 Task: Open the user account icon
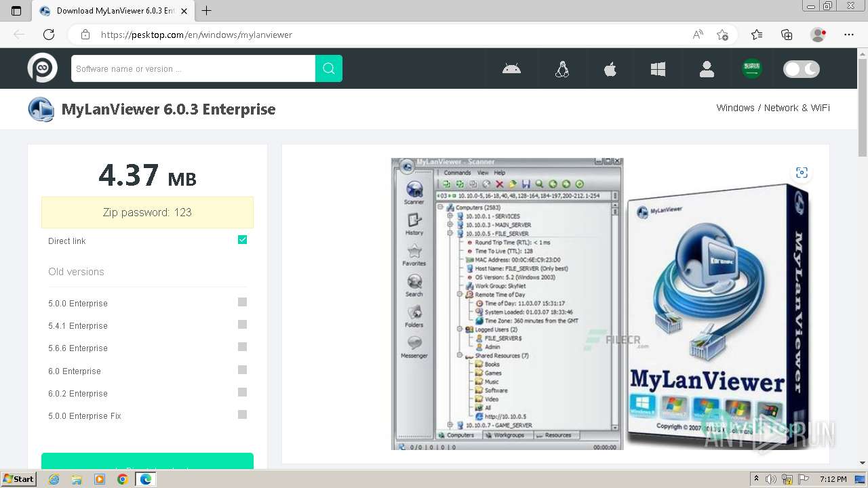click(x=707, y=68)
